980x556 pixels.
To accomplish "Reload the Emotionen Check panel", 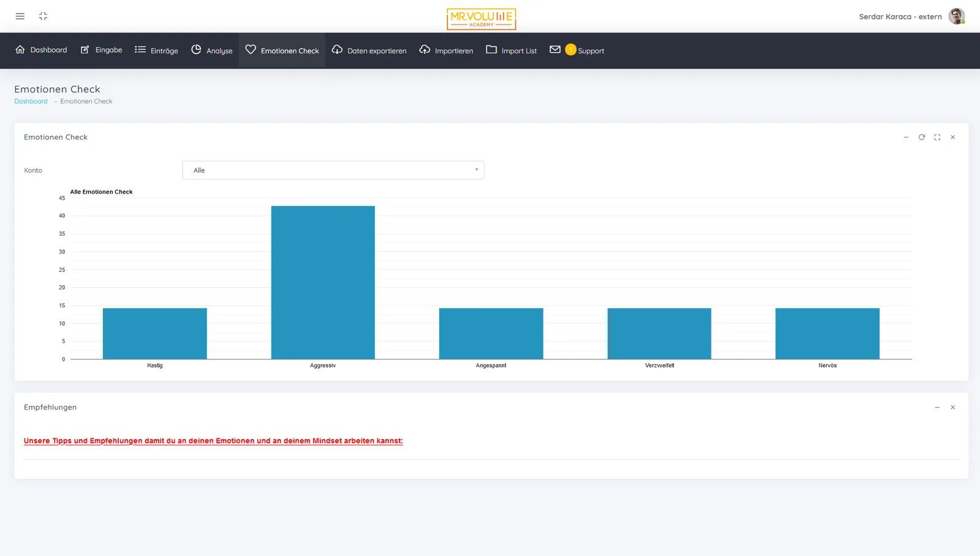I will coord(922,137).
